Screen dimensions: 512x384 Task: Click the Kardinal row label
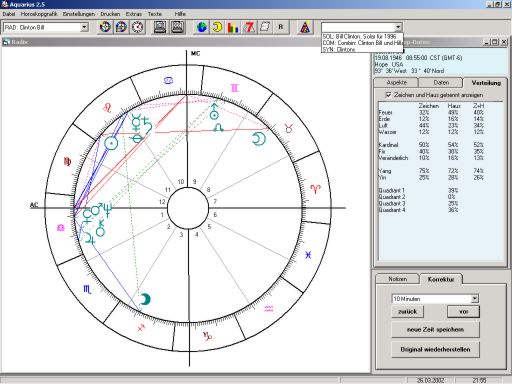pos(388,145)
